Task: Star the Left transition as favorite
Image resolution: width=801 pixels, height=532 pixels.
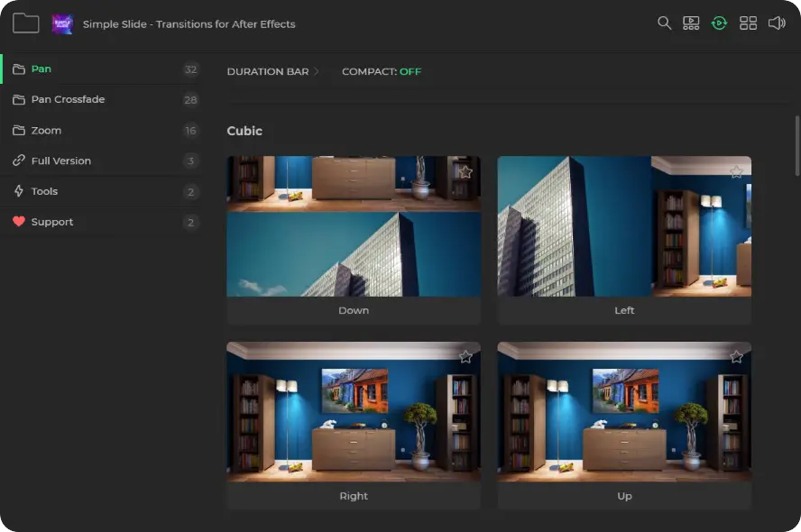Action: [736, 171]
